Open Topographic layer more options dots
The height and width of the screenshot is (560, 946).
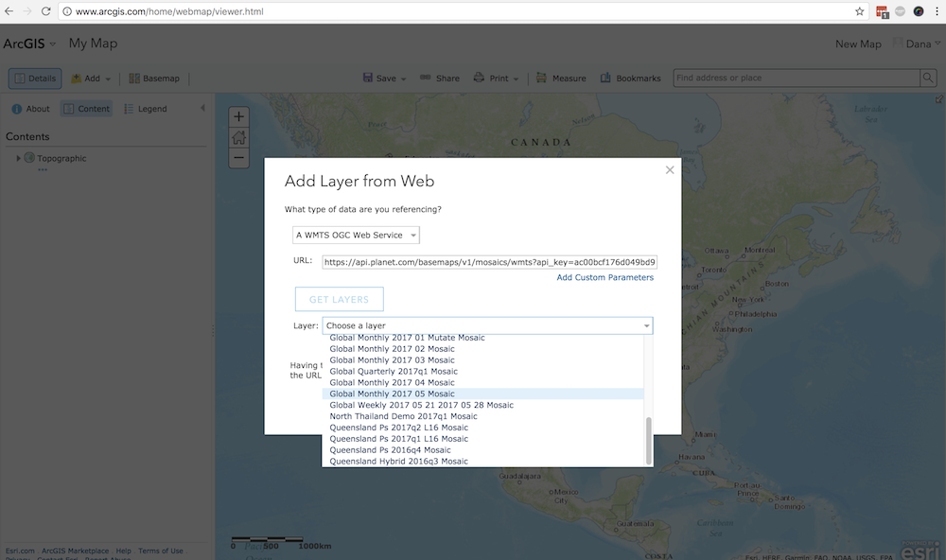click(43, 169)
